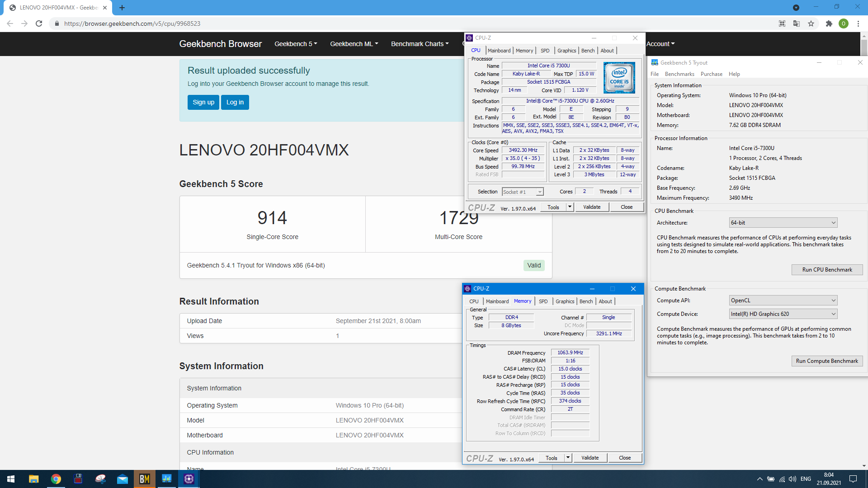Reload the Geekbench result page

pos(39,23)
